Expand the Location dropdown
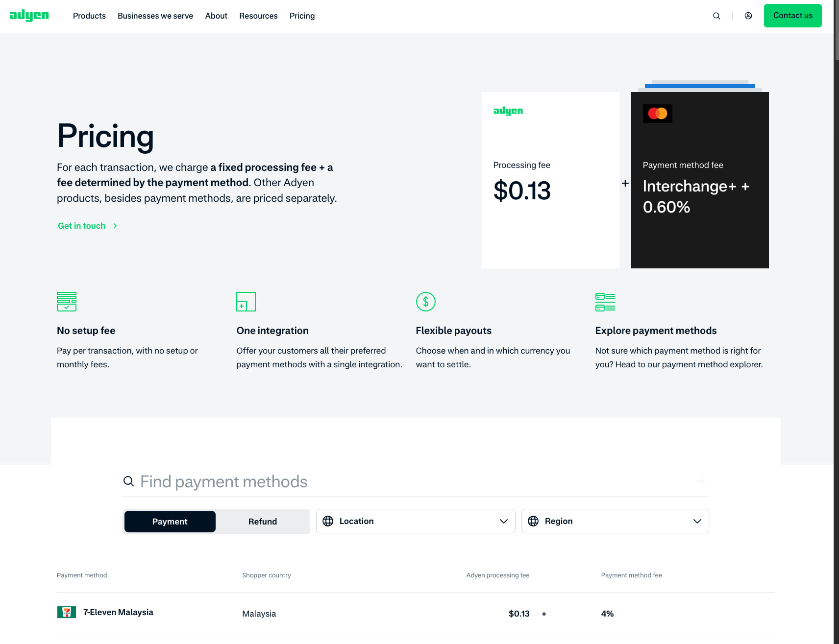 click(x=416, y=521)
